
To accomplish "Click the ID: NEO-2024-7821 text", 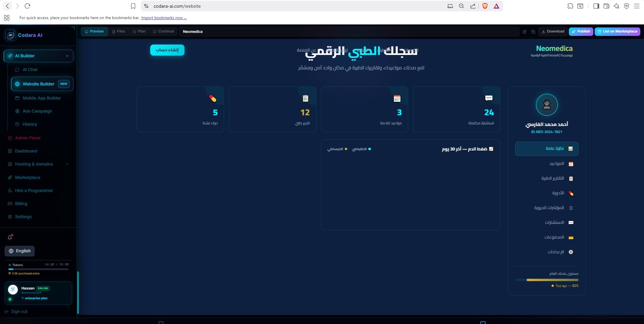I will (547, 132).
